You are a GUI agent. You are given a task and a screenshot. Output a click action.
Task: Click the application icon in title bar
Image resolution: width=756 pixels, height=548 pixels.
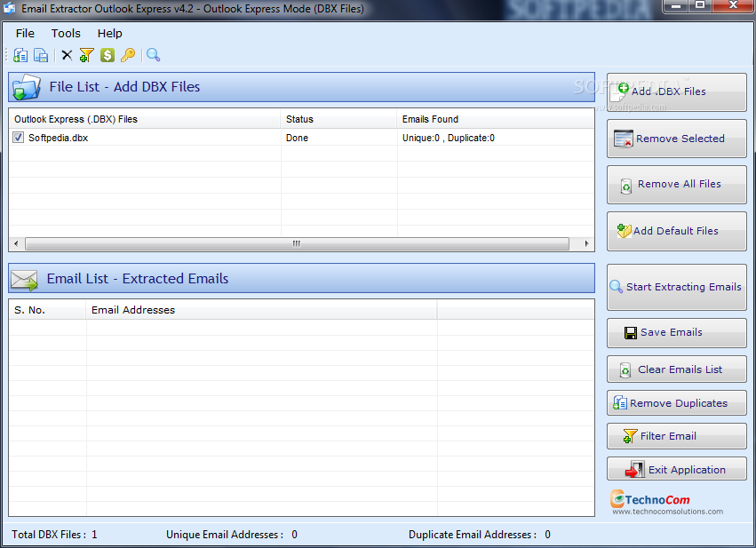(x=9, y=8)
